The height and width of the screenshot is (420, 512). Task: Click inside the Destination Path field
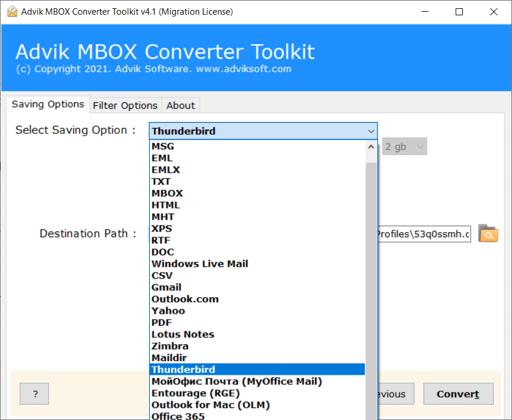424,234
